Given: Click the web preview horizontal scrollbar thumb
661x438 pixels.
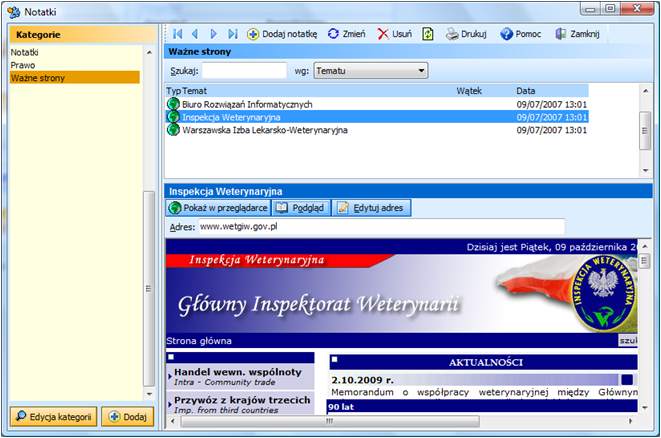Looking at the screenshot, I should [x=330, y=421].
